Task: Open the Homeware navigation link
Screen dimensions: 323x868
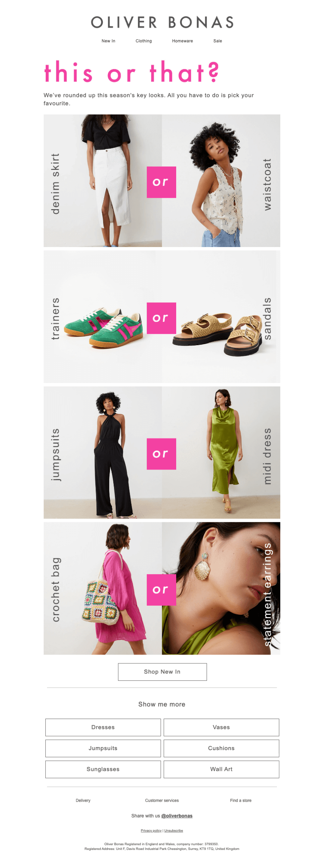Action: (182, 41)
